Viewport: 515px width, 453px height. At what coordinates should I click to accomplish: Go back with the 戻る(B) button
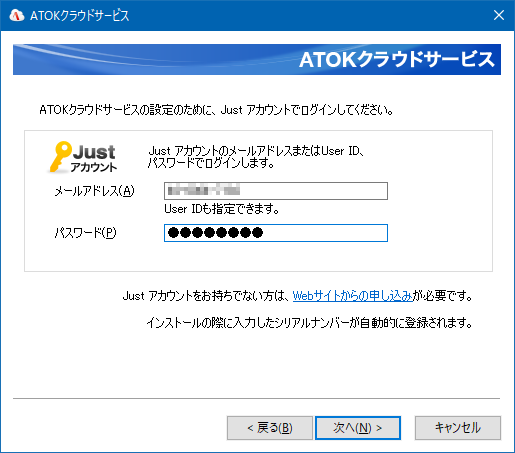[x=270, y=428]
